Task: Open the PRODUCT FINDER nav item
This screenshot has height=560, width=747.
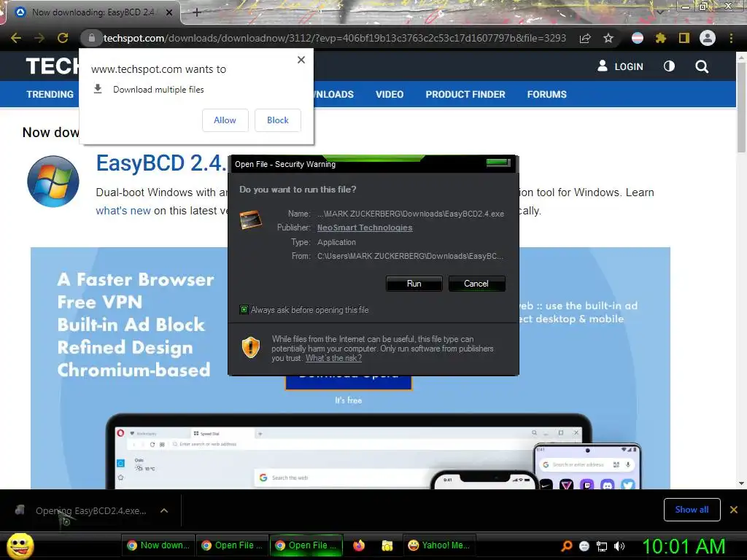Action: (465, 94)
